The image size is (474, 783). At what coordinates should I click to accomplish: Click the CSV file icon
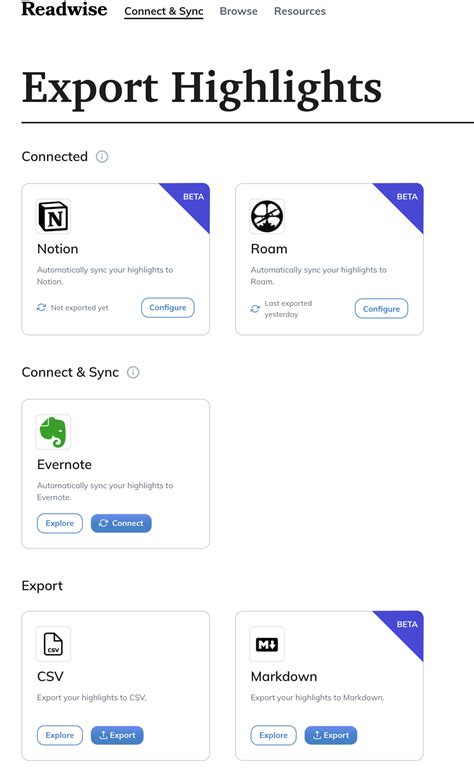click(x=53, y=644)
